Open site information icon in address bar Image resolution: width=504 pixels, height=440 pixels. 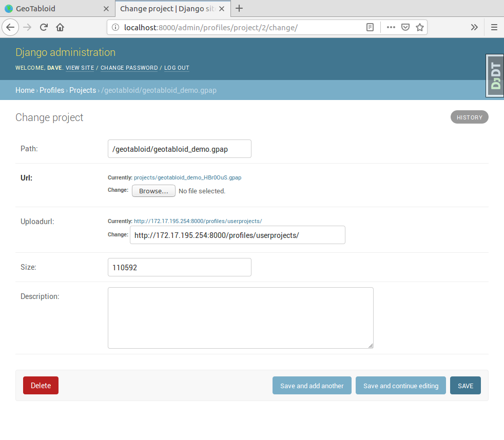tap(115, 27)
